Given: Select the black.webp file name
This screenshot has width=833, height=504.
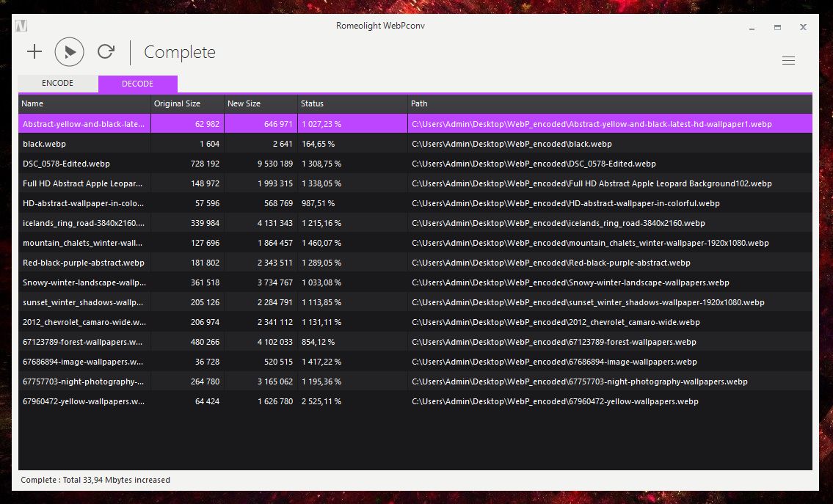Looking at the screenshot, I should click(45, 144).
